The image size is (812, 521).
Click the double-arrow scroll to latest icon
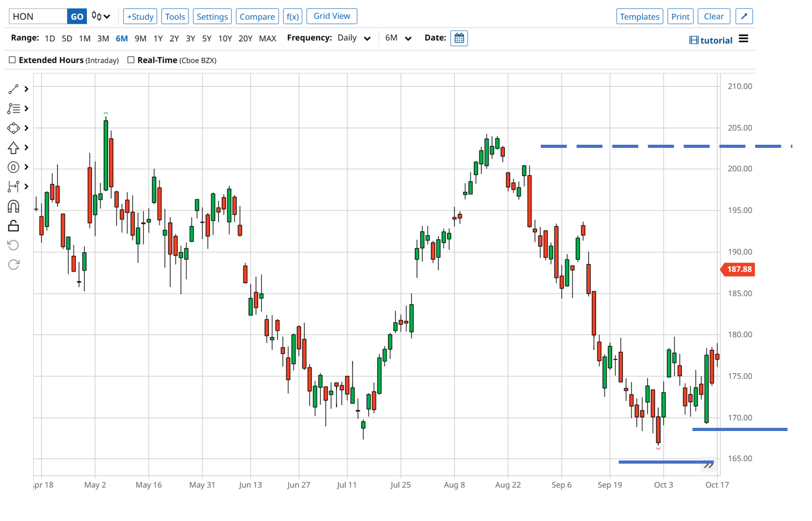tap(708, 465)
